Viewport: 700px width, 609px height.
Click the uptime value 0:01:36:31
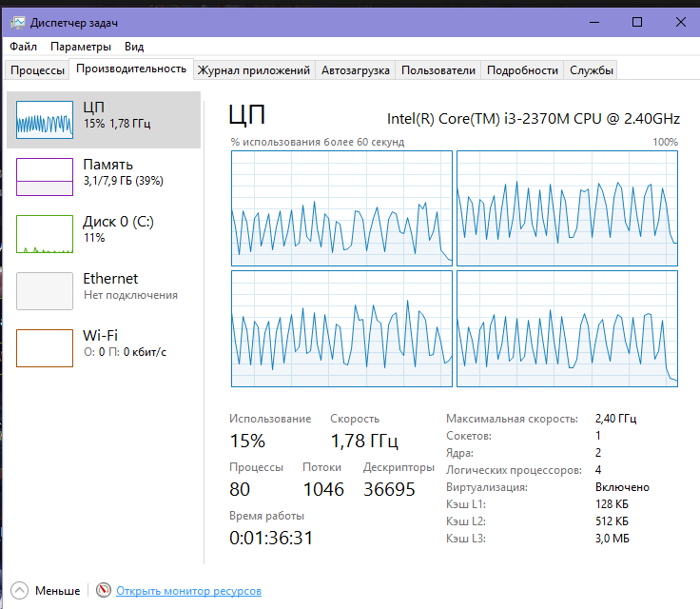tap(271, 538)
